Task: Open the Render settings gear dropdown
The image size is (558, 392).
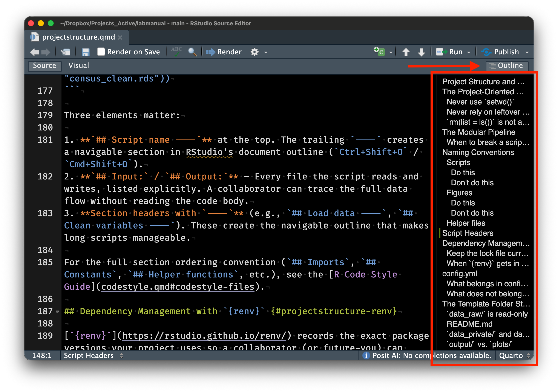Action: click(x=256, y=52)
